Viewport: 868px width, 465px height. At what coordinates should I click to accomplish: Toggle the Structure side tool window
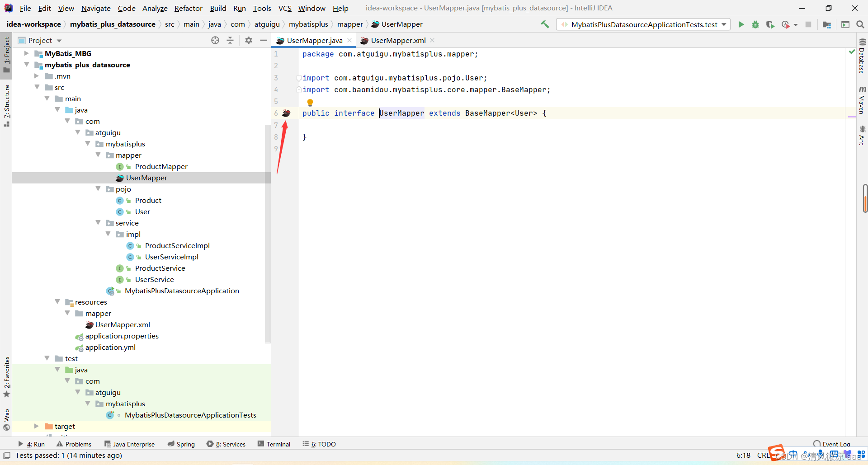(7, 105)
